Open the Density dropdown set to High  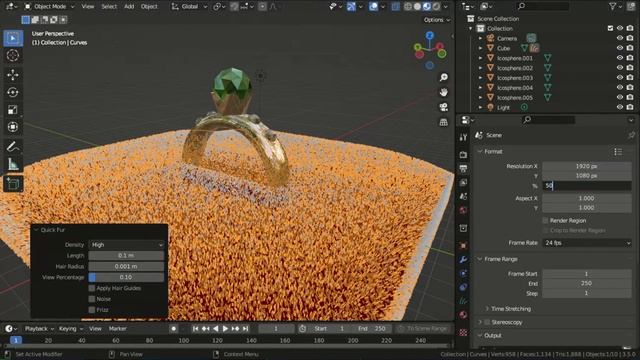pos(127,244)
